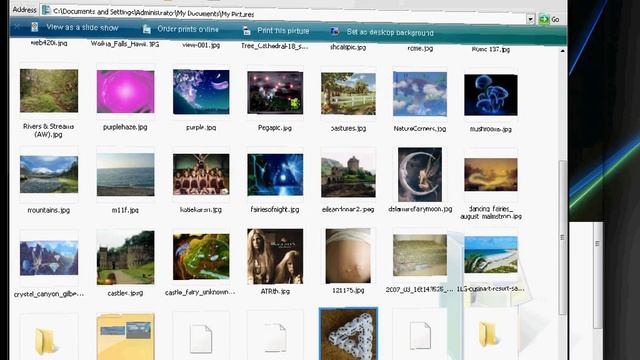
Task: Click the file list vertical scrollbar thumb
Action: (562, 238)
